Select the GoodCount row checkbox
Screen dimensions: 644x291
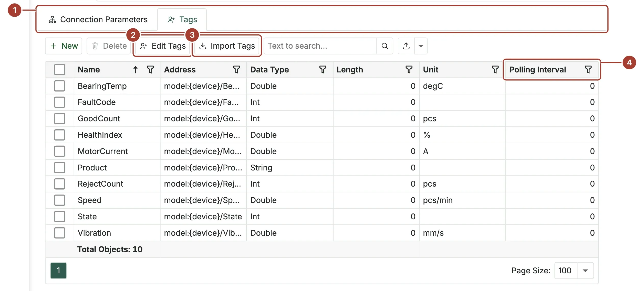point(60,118)
